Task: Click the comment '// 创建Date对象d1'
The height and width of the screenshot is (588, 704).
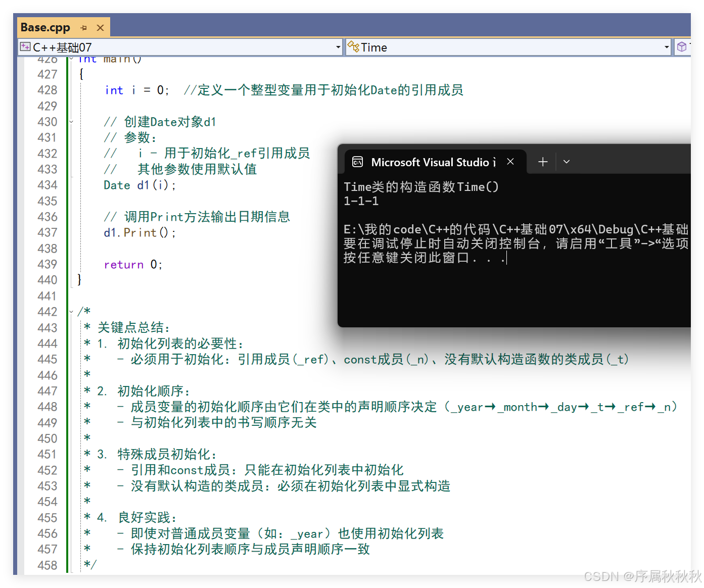Action: pos(160,122)
